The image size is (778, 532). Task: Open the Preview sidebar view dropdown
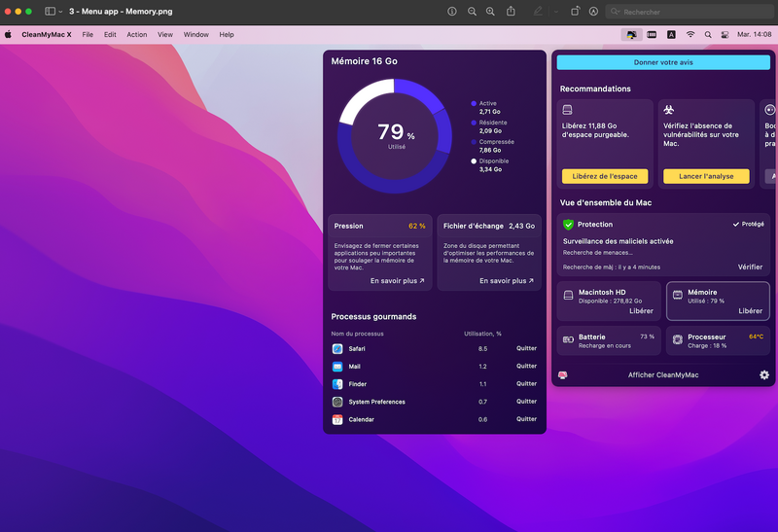pyautogui.click(x=53, y=11)
